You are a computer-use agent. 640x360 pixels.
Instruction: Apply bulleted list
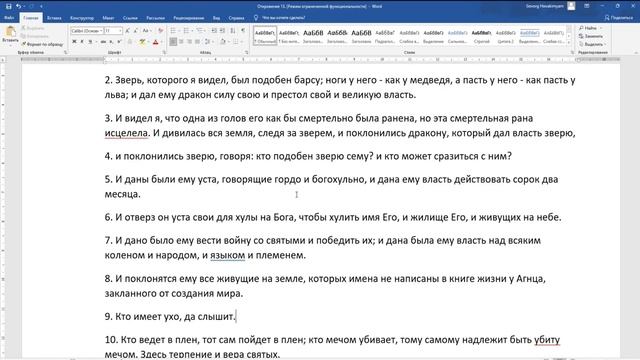point(174,31)
